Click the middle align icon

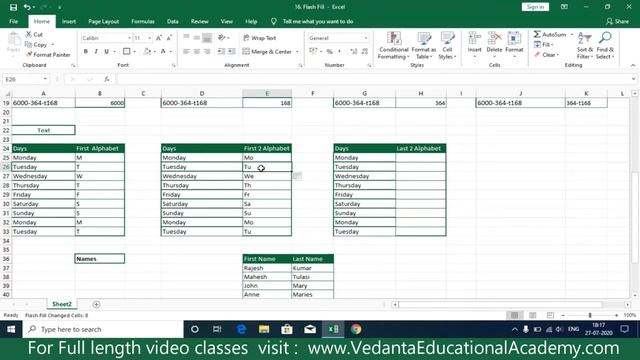point(197,38)
